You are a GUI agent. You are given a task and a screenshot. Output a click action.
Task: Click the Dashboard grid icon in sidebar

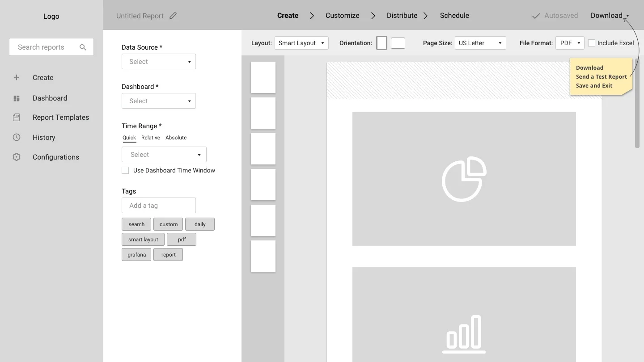click(17, 98)
